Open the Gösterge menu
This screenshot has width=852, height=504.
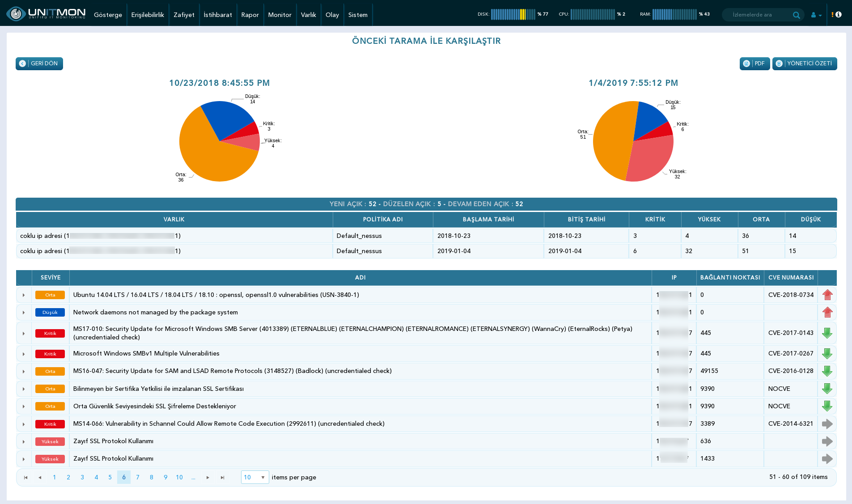[108, 15]
